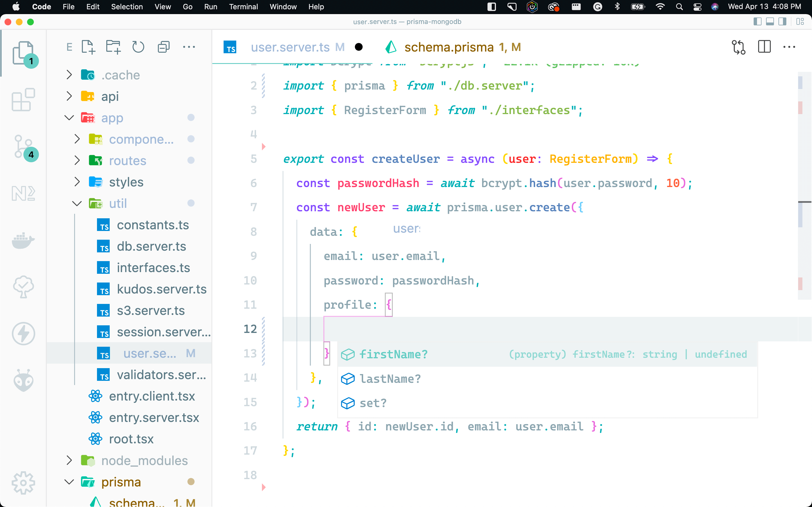Select the lastName? autocomplete suggestion
Screen dimensions: 812x507
(x=390, y=379)
